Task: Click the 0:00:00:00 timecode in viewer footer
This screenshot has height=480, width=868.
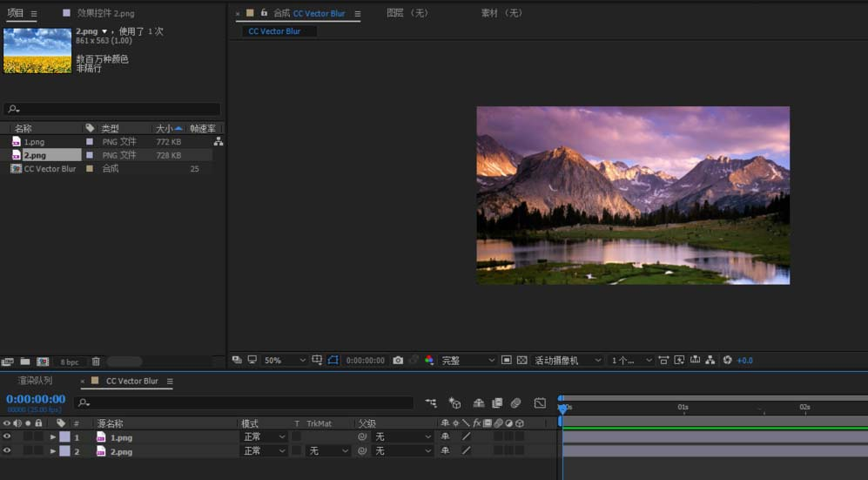Action: tap(366, 361)
